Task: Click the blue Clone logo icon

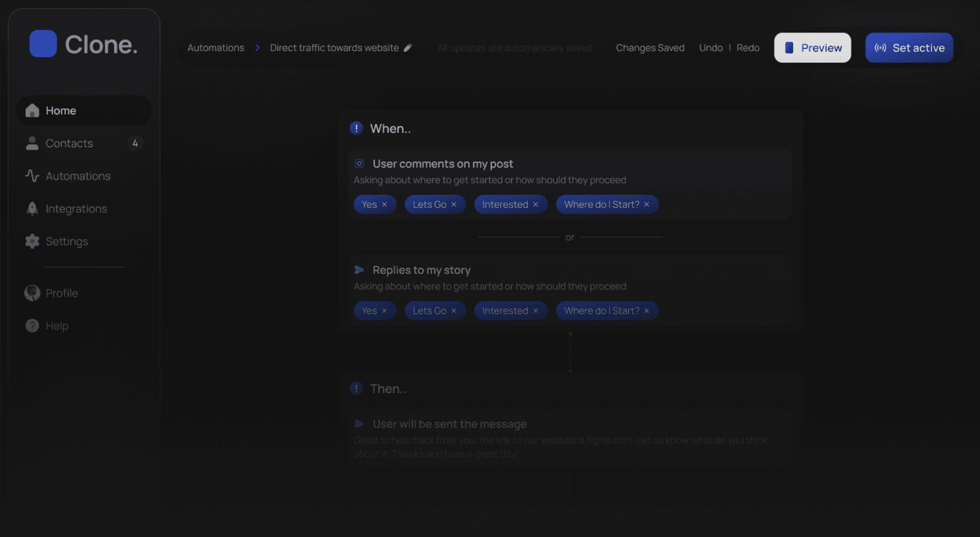Action: pyautogui.click(x=43, y=44)
